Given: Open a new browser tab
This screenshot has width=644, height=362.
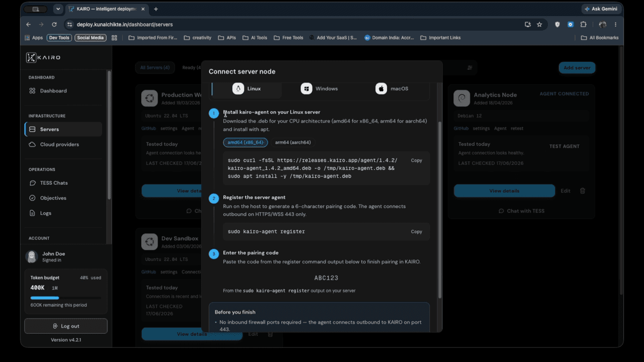Looking at the screenshot, I should [156, 9].
